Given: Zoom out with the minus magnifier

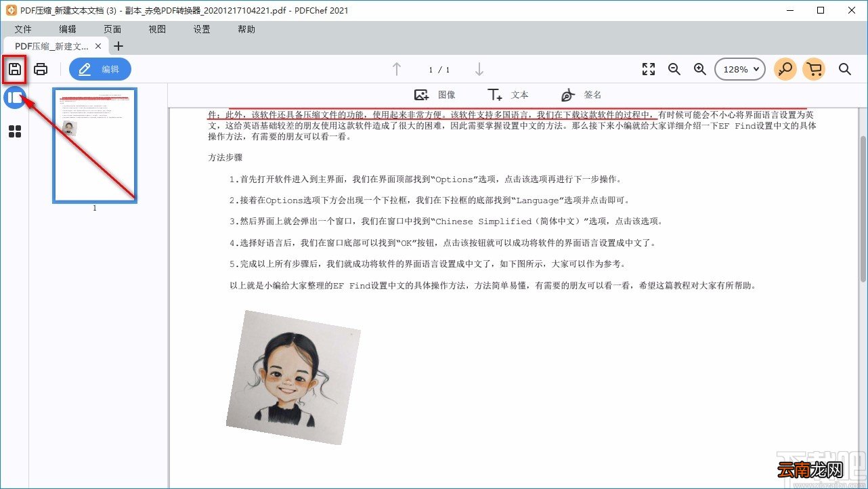Looking at the screenshot, I should [674, 69].
